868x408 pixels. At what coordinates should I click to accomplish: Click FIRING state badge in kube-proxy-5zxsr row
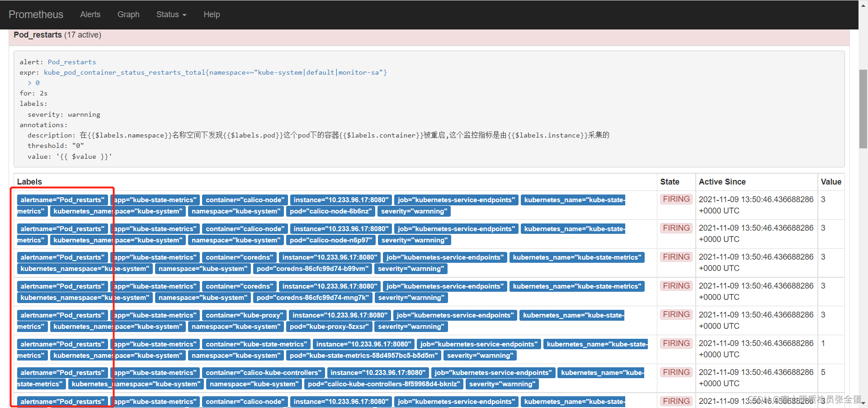[x=676, y=314]
